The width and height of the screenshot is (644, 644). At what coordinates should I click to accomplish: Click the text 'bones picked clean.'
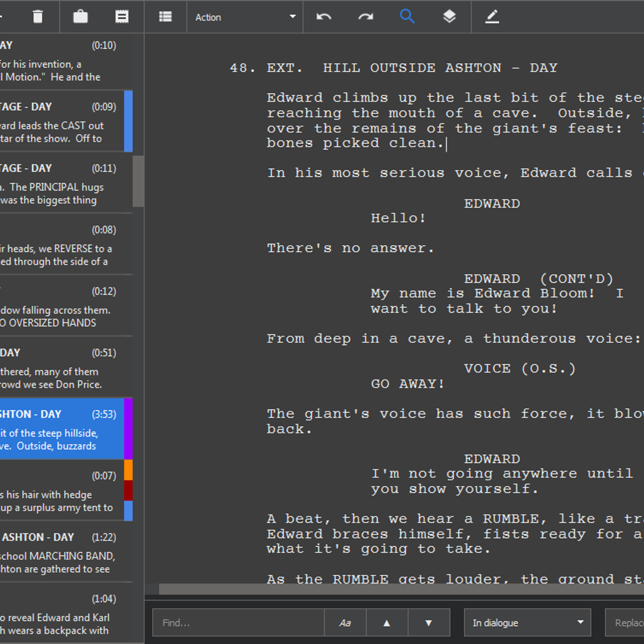pyautogui.click(x=355, y=143)
